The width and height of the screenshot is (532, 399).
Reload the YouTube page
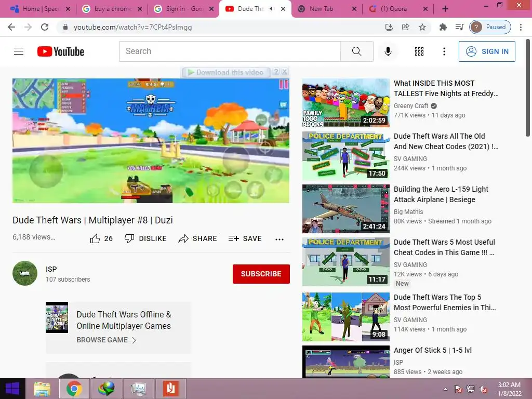point(45,27)
